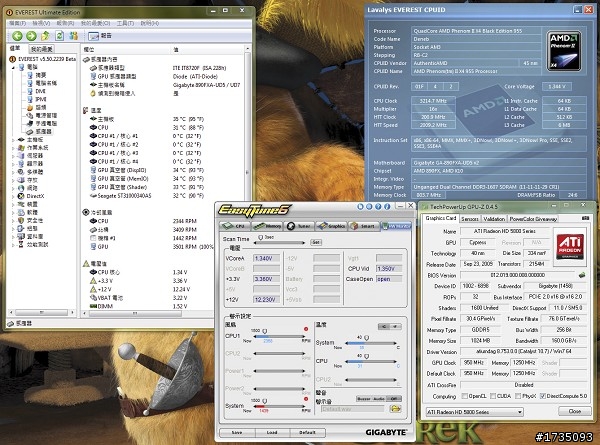
Task: Go back with EVEREST green back arrow
Action: pyautogui.click(x=17, y=36)
